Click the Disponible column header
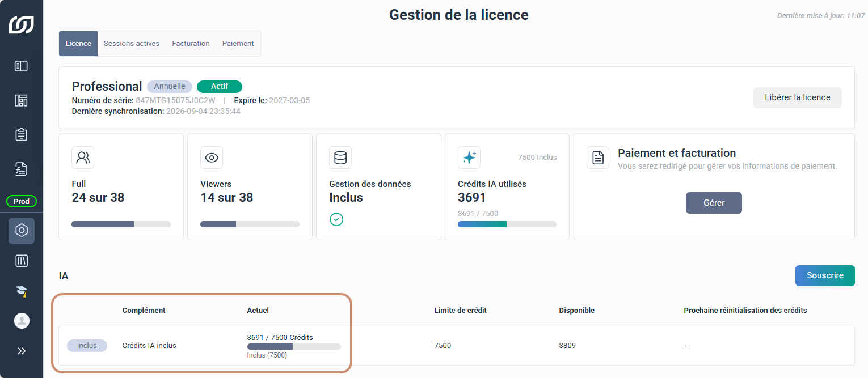 click(x=577, y=311)
